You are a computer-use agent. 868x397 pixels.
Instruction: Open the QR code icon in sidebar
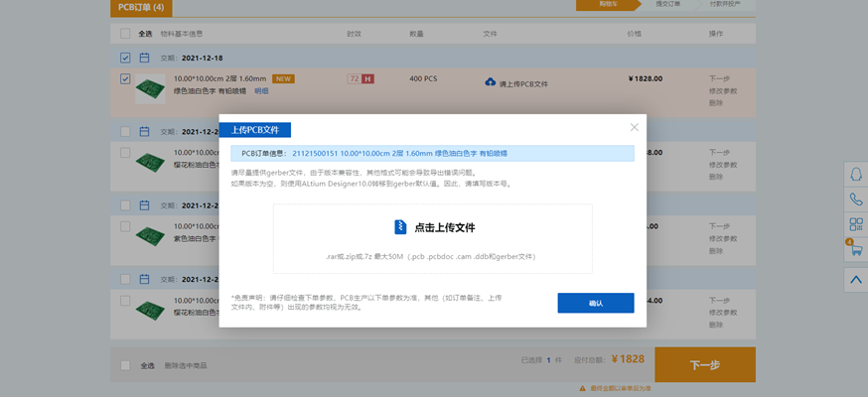(x=855, y=225)
